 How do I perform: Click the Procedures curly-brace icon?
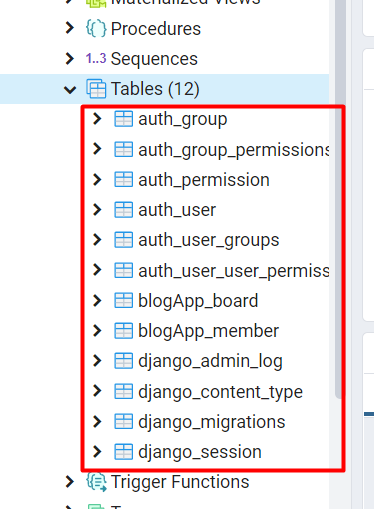96,29
